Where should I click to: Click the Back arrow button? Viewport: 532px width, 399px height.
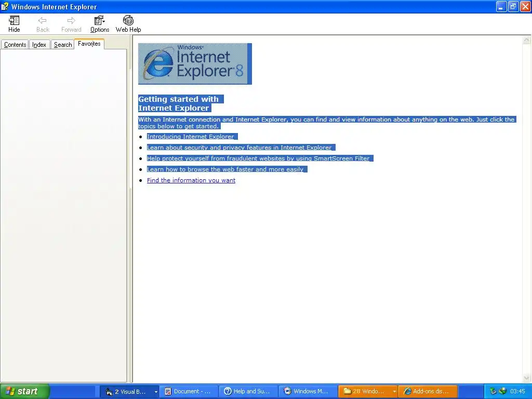click(x=43, y=24)
